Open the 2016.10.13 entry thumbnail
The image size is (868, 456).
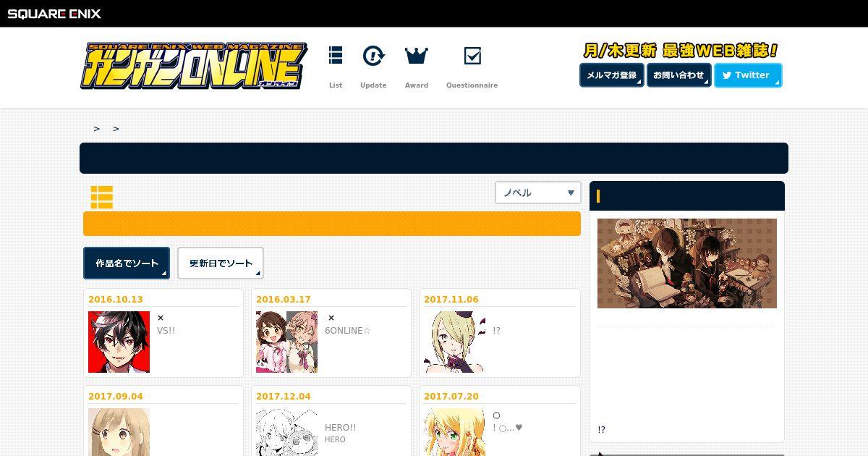point(119,342)
